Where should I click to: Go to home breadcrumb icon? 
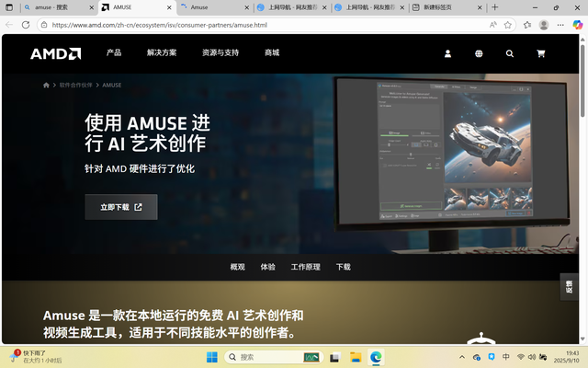pyautogui.click(x=46, y=86)
